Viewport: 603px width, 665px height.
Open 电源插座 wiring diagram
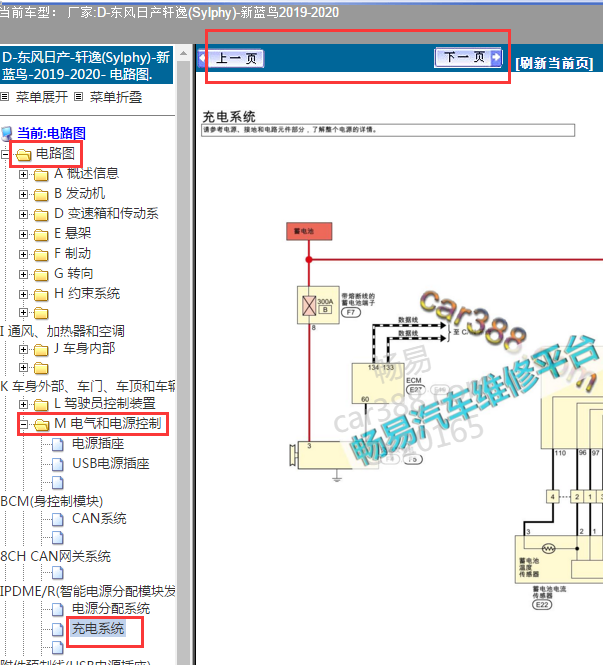[x=98, y=444]
